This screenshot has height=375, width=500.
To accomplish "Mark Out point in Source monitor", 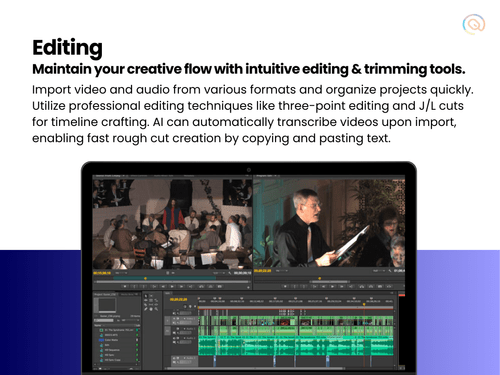I will (144, 286).
